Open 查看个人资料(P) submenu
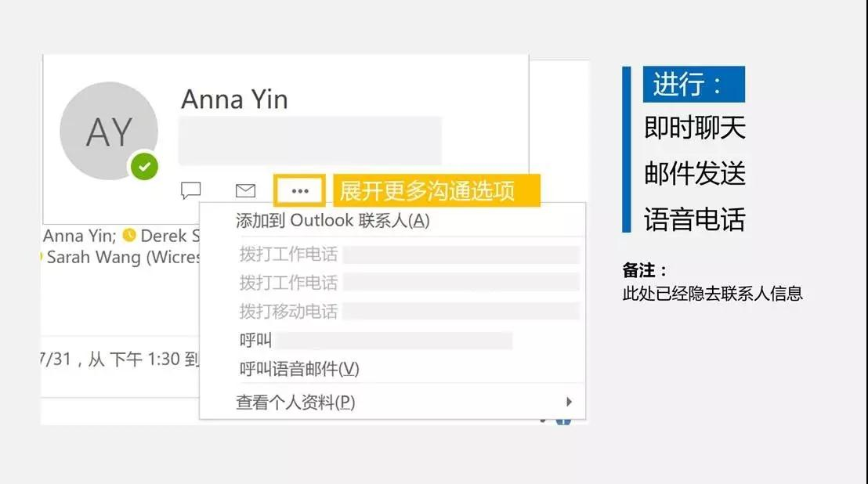Image resolution: width=868 pixels, height=484 pixels. tap(392, 402)
